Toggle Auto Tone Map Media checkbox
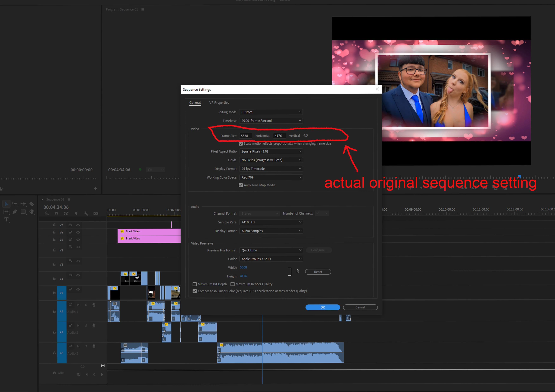555x392 pixels. 241,185
